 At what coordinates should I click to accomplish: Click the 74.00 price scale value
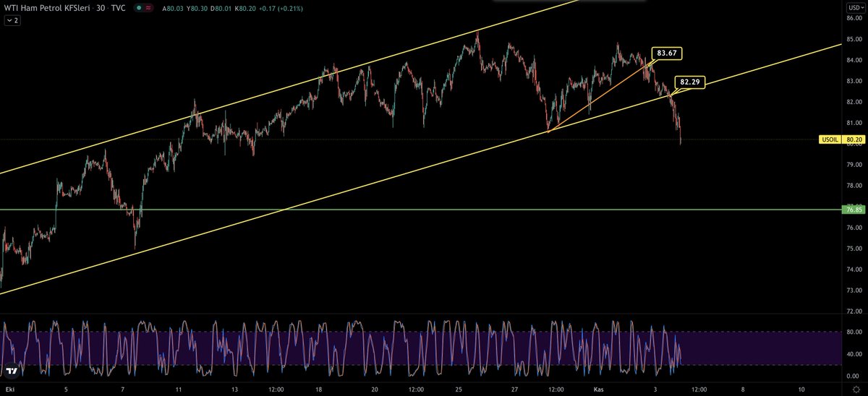pyautogui.click(x=854, y=270)
